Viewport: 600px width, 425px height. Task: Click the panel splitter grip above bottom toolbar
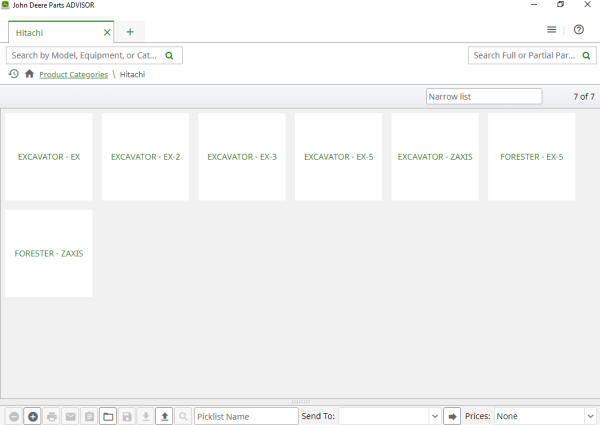coord(301,402)
